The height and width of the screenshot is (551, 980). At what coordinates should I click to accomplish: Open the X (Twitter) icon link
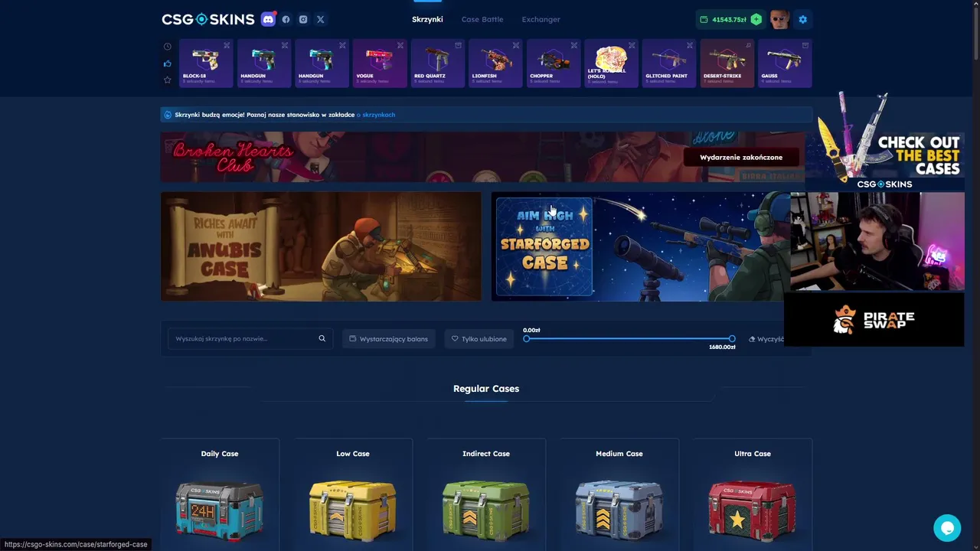pyautogui.click(x=320, y=19)
